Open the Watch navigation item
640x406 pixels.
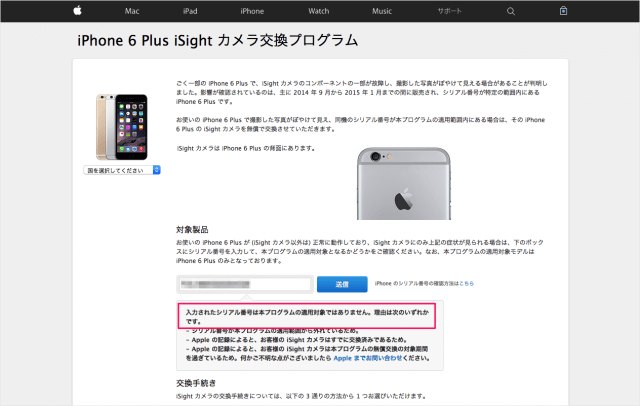(x=319, y=11)
